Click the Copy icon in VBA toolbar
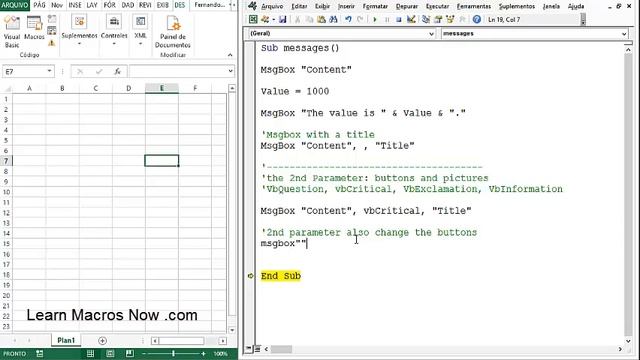Image resolution: width=640 pixels, height=360 pixels. 309,19
